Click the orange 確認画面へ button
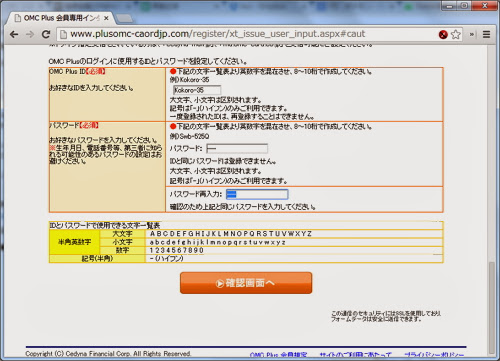The image size is (500, 361). pyautogui.click(x=246, y=283)
